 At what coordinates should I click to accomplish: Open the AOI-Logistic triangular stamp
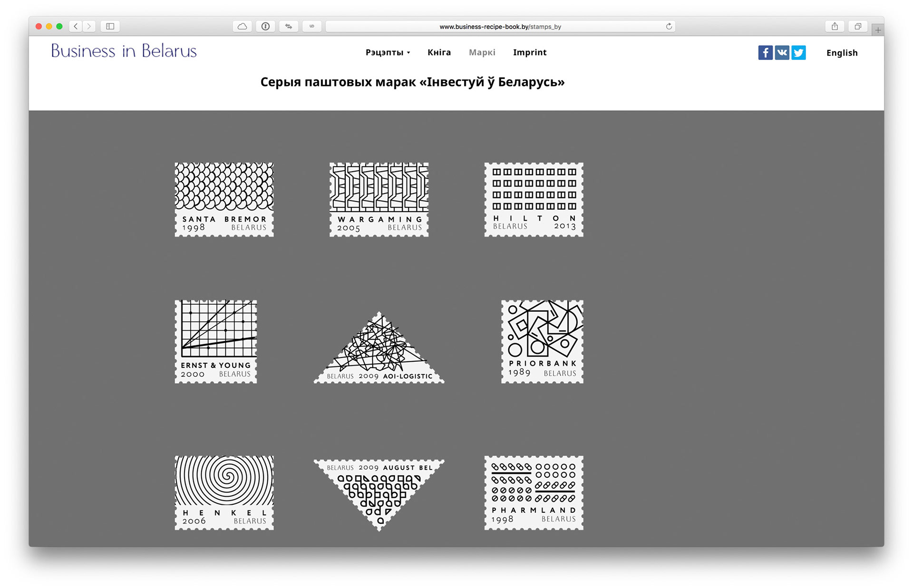379,353
